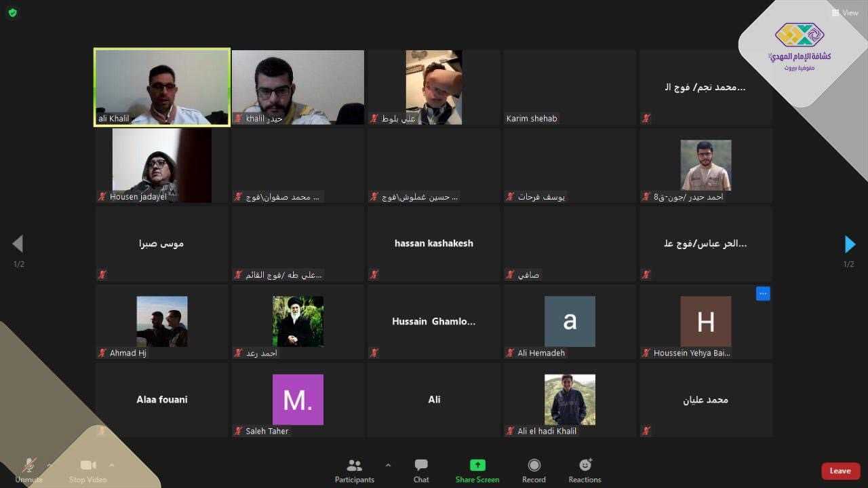Start recording with the Record icon
Screen dimensions: 868x488
pos(534,466)
